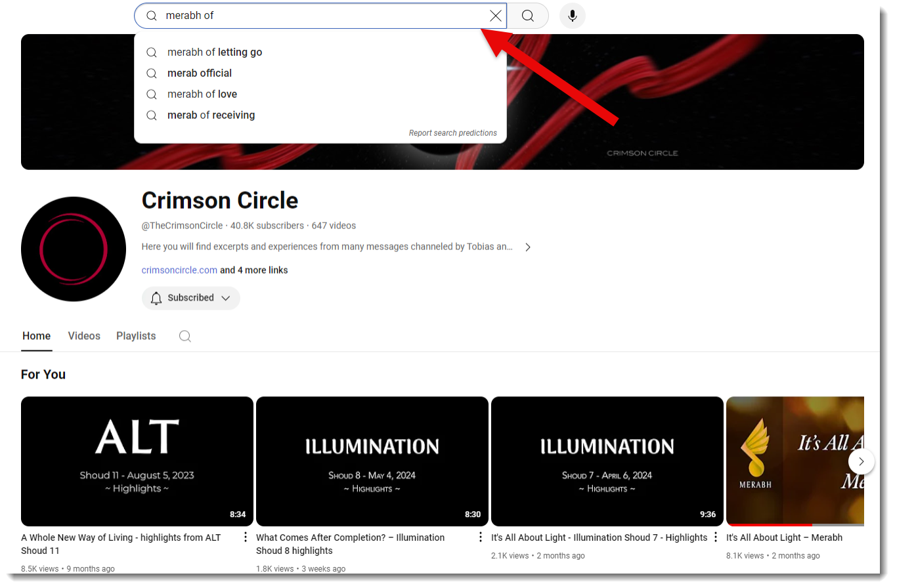Open crimsoncircle.com link

click(x=179, y=270)
